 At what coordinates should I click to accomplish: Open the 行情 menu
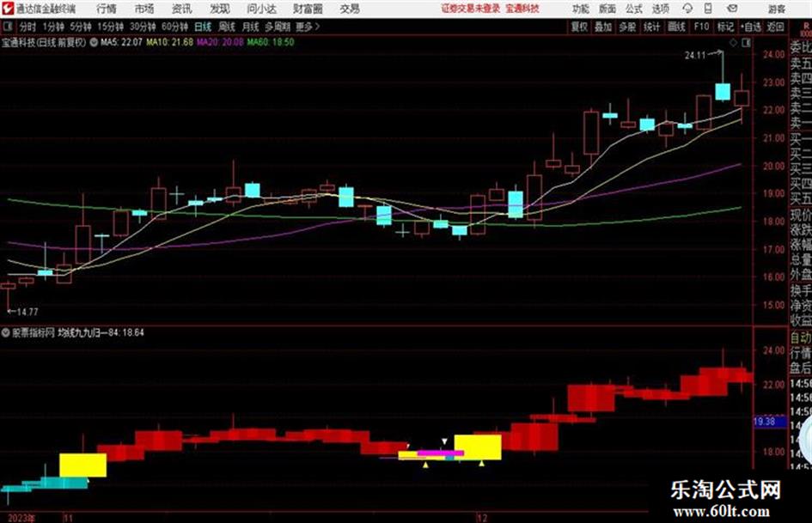(x=107, y=9)
